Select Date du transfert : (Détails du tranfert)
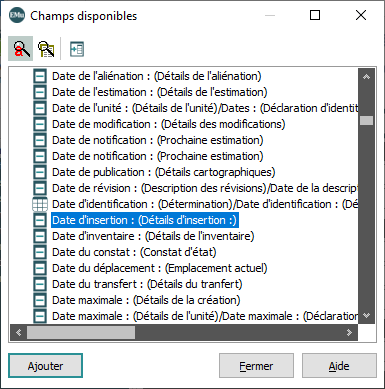The height and width of the screenshot is (389, 385). [147, 284]
